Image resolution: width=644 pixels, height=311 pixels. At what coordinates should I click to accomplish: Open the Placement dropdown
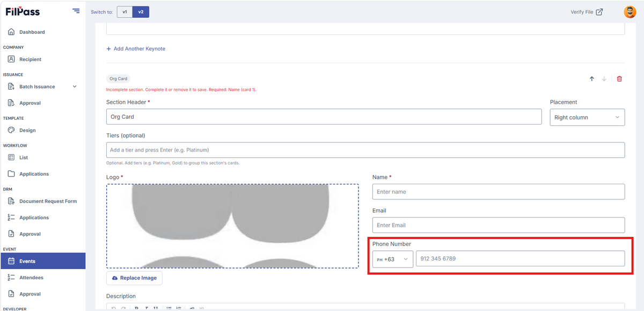point(587,118)
